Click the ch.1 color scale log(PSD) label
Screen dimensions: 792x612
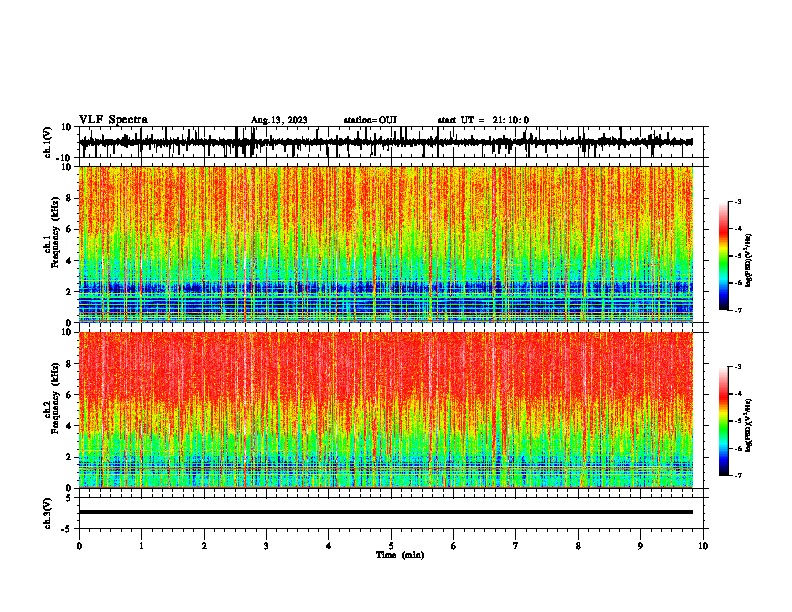(x=749, y=261)
